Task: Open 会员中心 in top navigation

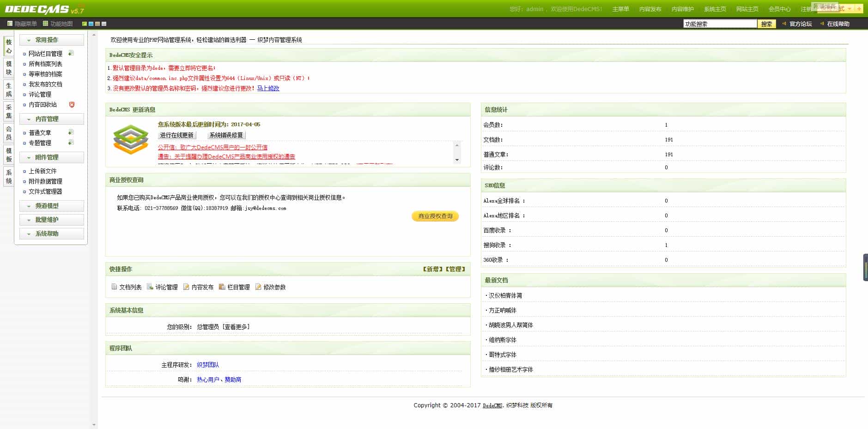Action: pyautogui.click(x=779, y=9)
